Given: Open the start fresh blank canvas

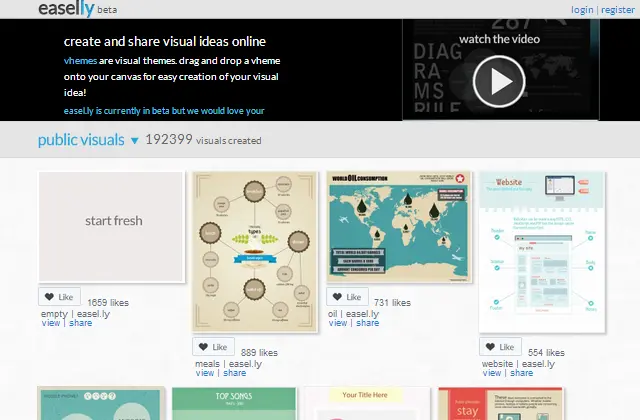Looking at the screenshot, I should tap(112, 226).
